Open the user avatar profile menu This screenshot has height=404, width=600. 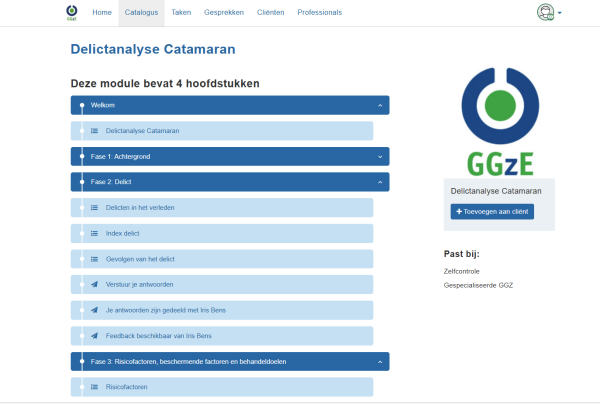(x=545, y=13)
